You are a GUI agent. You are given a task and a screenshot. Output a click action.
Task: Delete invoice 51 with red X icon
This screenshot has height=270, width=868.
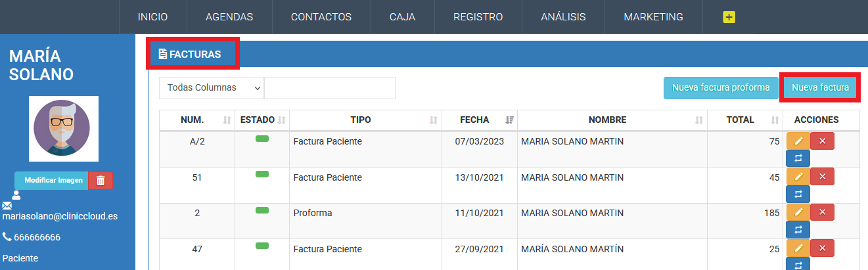click(822, 176)
